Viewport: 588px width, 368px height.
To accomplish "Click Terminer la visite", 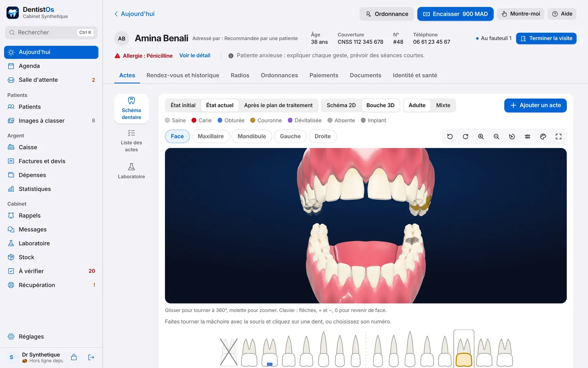I will (x=546, y=38).
